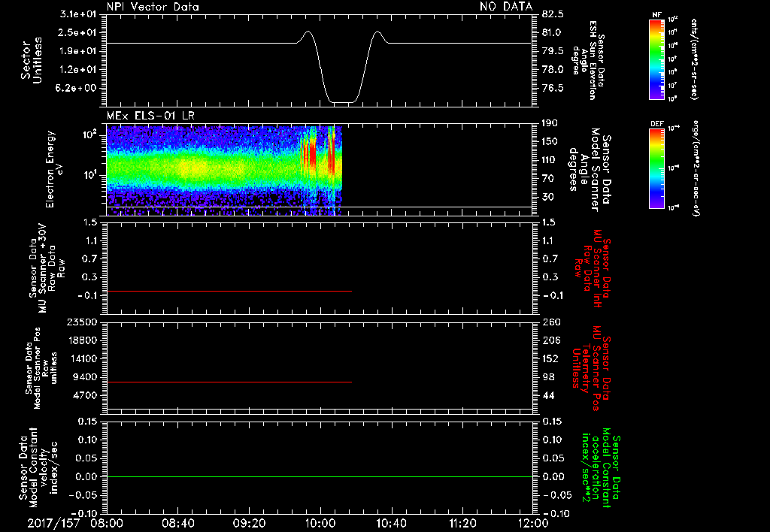Click the "MU Scanner +30V Raw Data" axis label
Image resolution: width=770 pixels, height=532 pixels.
(x=47, y=268)
